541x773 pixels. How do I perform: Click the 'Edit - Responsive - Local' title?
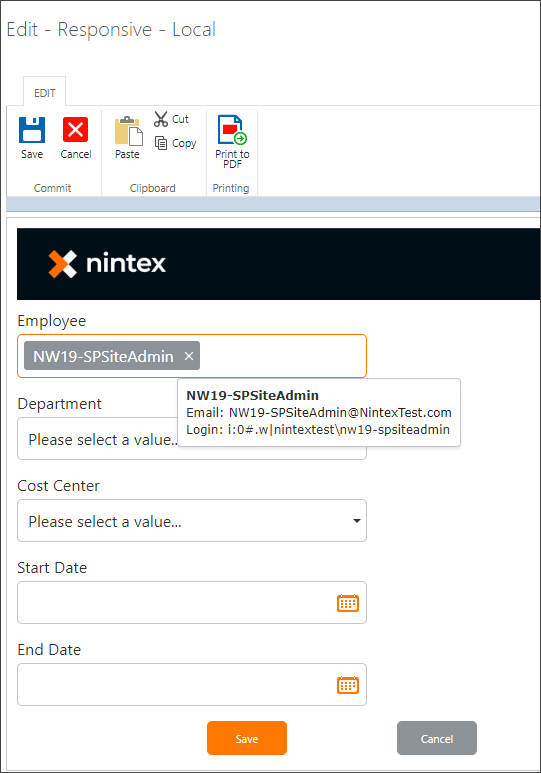point(111,30)
